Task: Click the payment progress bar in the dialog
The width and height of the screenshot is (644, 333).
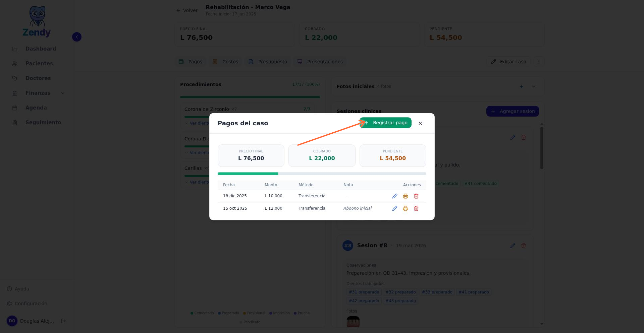Action: click(322, 174)
